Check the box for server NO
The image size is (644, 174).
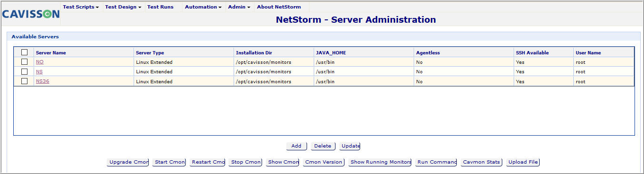click(x=25, y=62)
